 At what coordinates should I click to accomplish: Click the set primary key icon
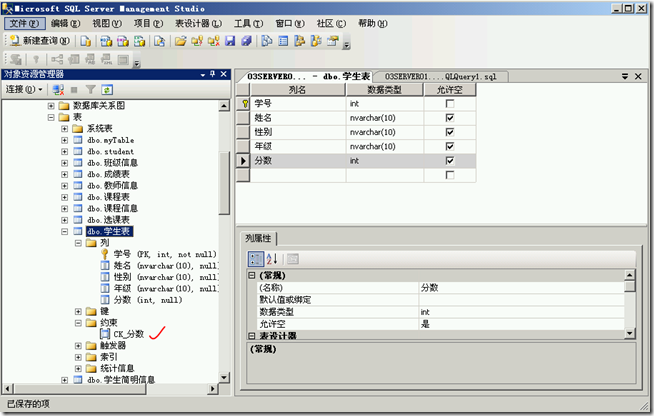pos(36,59)
